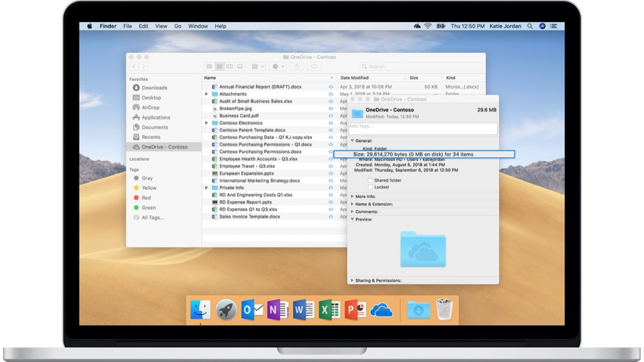Open the View menu
This screenshot has height=362, width=644.
[x=161, y=26]
